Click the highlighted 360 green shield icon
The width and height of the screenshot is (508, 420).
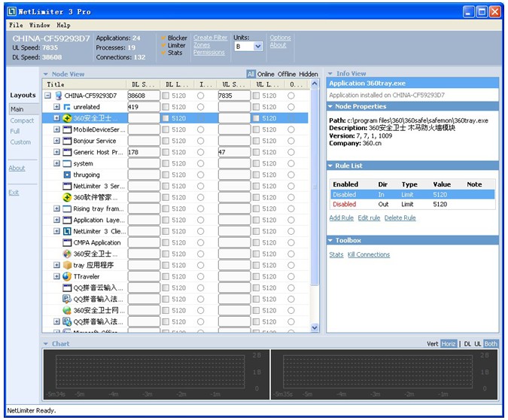pyautogui.click(x=67, y=118)
